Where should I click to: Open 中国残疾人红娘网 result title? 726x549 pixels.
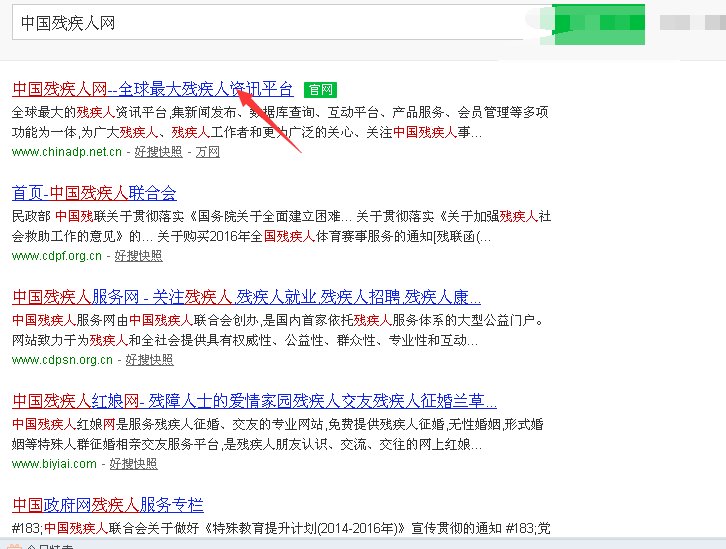coord(255,401)
